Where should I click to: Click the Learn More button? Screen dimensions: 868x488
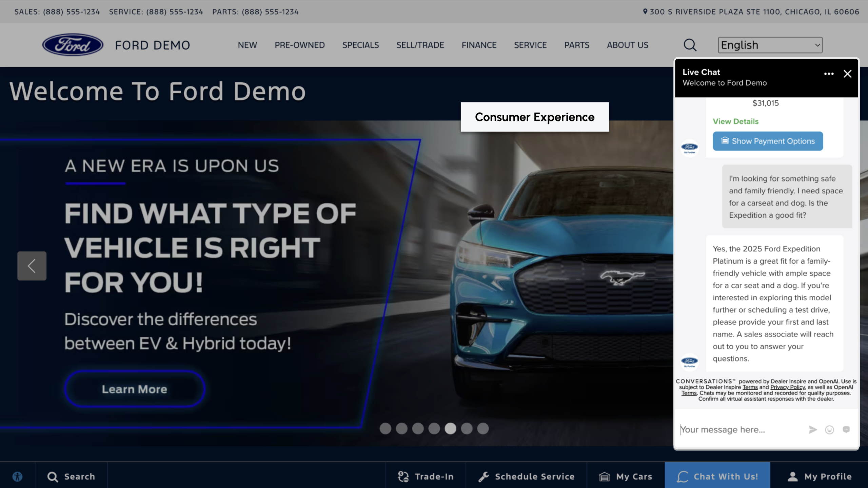(135, 389)
